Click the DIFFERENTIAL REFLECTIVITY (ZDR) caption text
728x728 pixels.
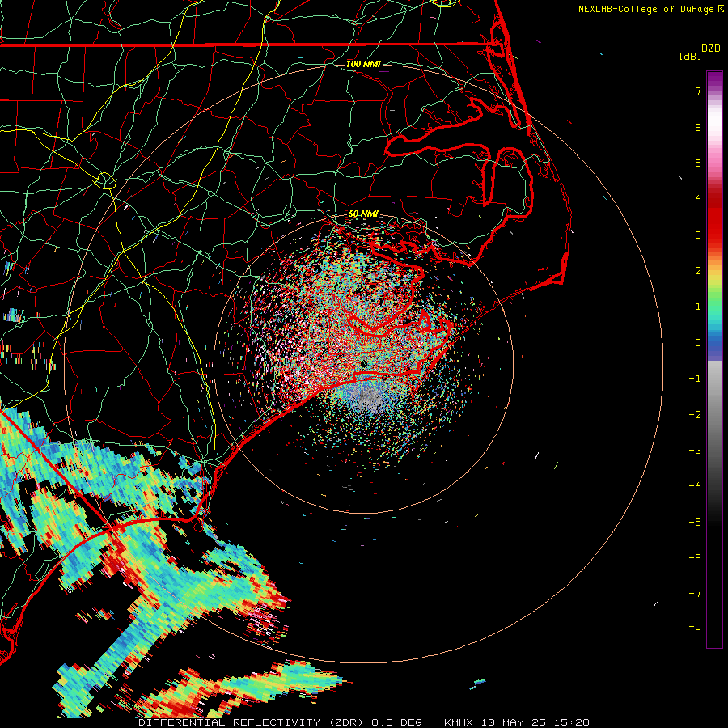(252, 722)
